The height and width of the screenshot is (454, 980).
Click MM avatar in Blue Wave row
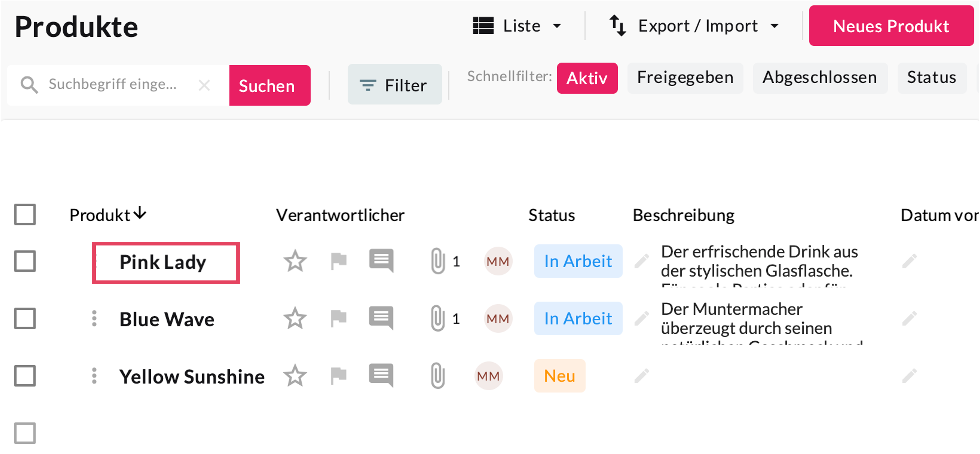(498, 318)
